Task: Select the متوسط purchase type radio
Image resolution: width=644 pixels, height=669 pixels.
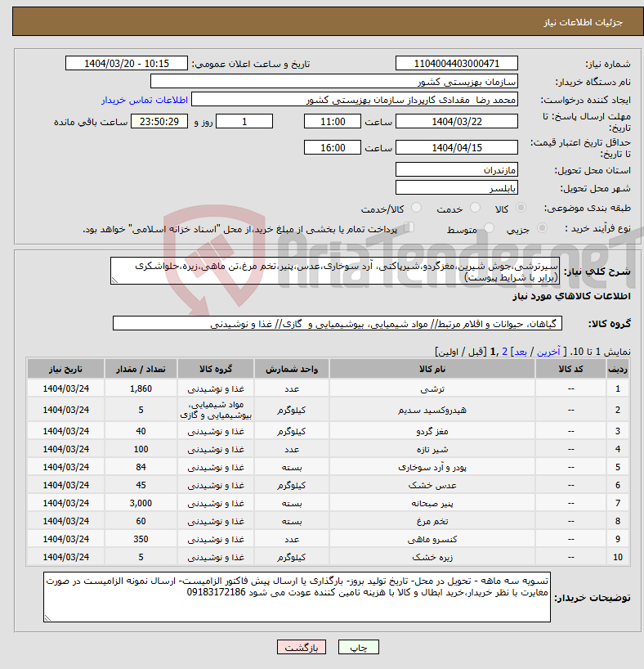Action: 490,228
